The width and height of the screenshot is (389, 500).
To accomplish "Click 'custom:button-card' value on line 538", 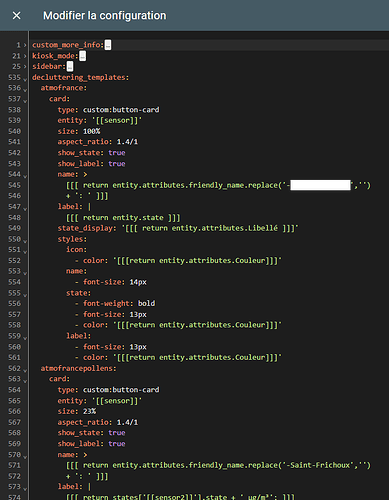I will 121,110.
